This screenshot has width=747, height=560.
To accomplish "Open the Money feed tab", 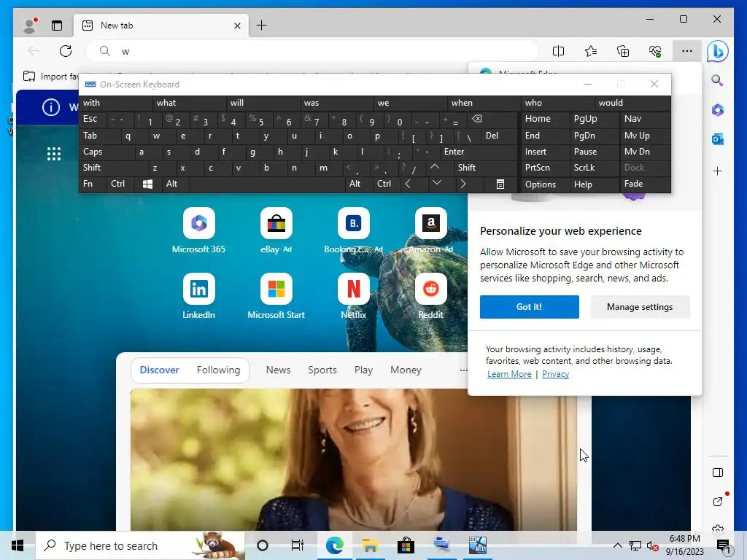I will (x=406, y=370).
